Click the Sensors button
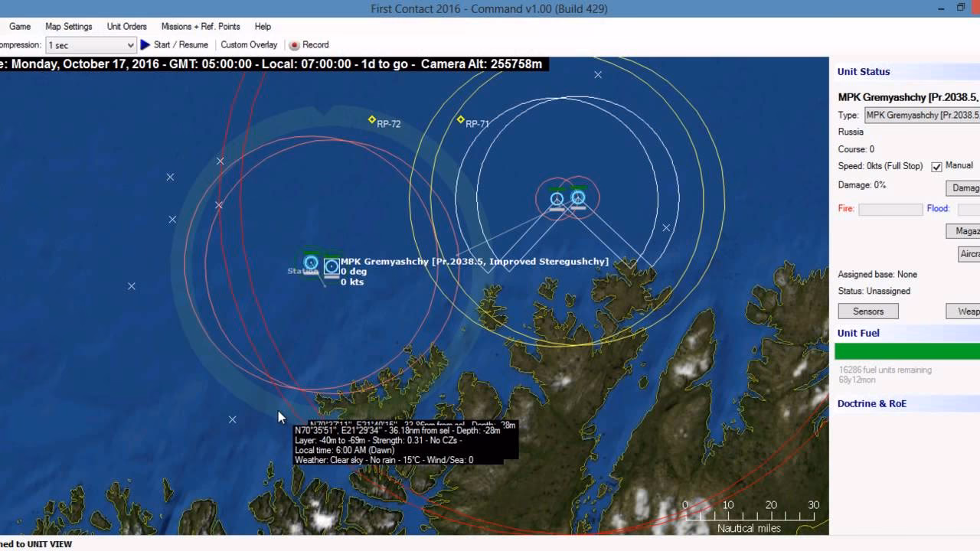 click(x=867, y=311)
